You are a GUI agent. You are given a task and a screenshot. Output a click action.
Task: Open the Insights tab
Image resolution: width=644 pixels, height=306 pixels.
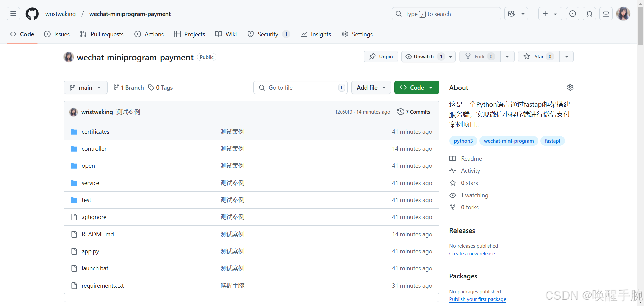(316, 34)
